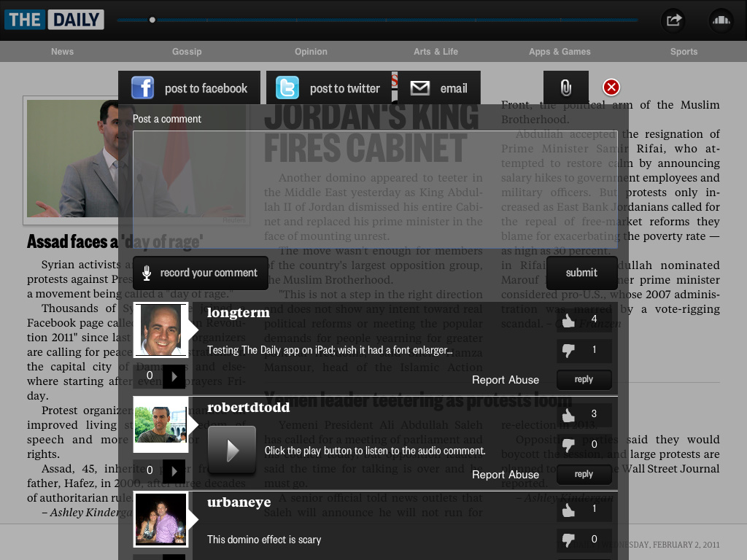Screen dimensions: 747x560
Task: Click 'Assad faces a day of rage' headline
Action: pyautogui.click(x=115, y=242)
